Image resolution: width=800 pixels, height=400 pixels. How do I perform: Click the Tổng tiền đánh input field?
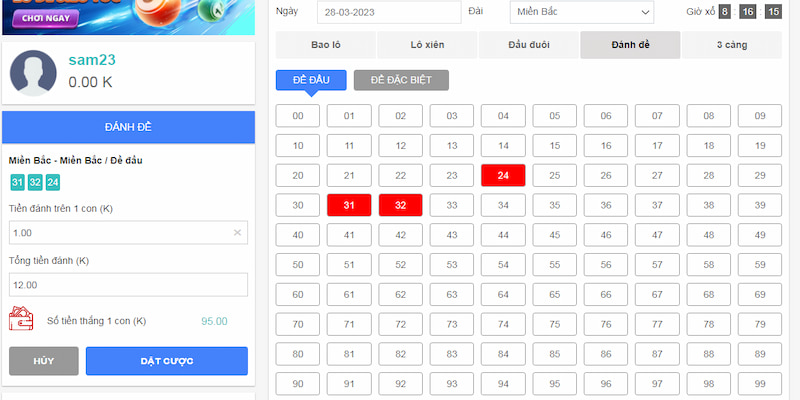pyautogui.click(x=128, y=285)
